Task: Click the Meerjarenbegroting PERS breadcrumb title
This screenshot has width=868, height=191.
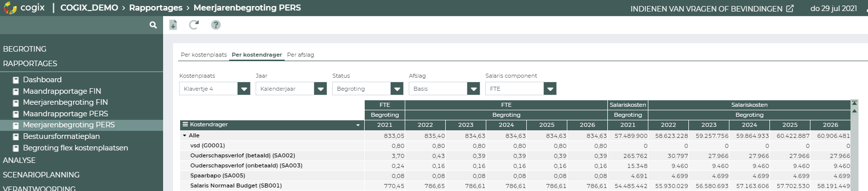Action: click(247, 8)
